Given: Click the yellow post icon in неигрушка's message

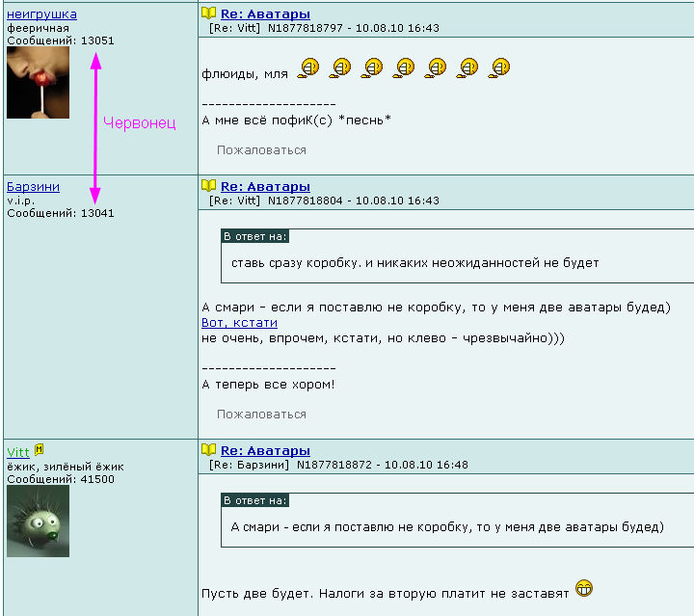Looking at the screenshot, I should coord(208,13).
